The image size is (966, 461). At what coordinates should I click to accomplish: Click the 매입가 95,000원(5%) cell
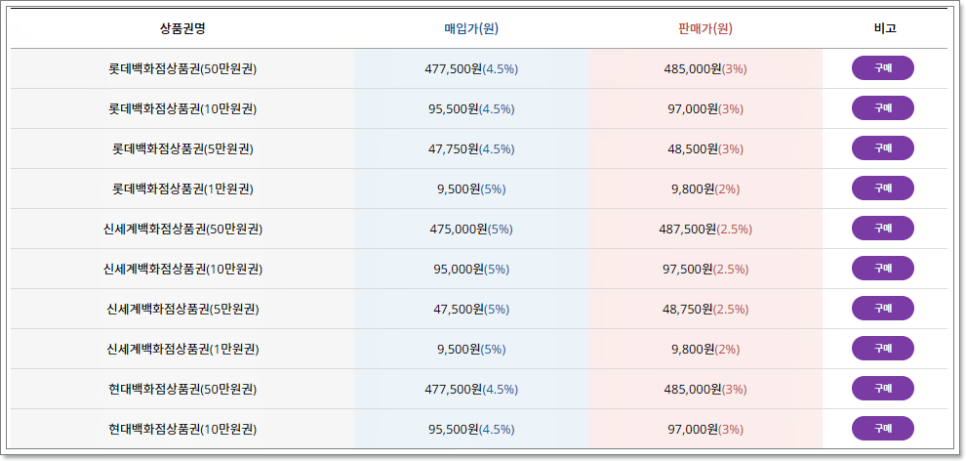[x=471, y=269]
